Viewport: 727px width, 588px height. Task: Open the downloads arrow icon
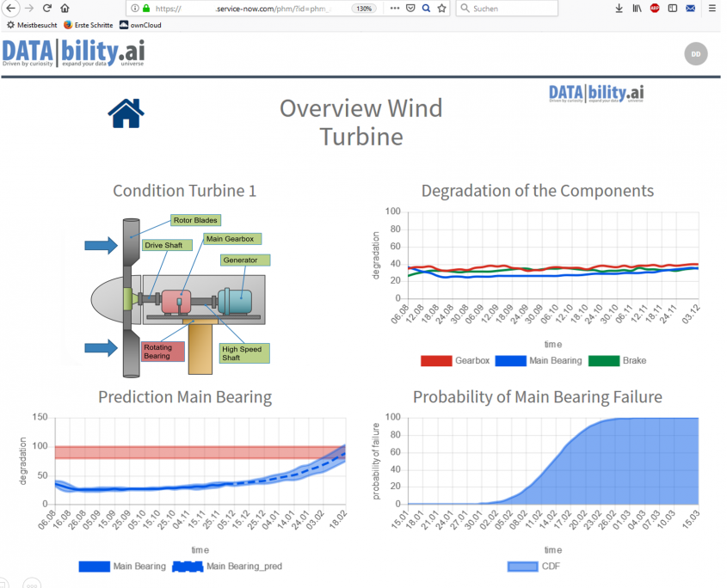tap(619, 9)
